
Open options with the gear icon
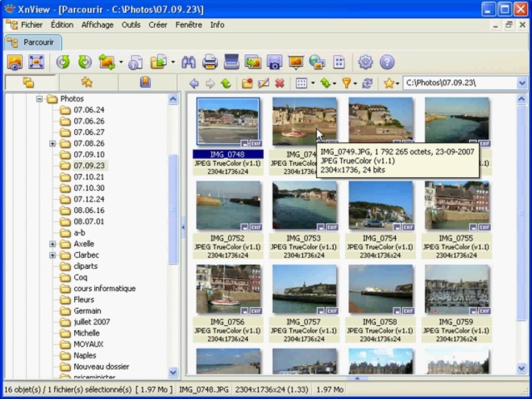click(365, 63)
